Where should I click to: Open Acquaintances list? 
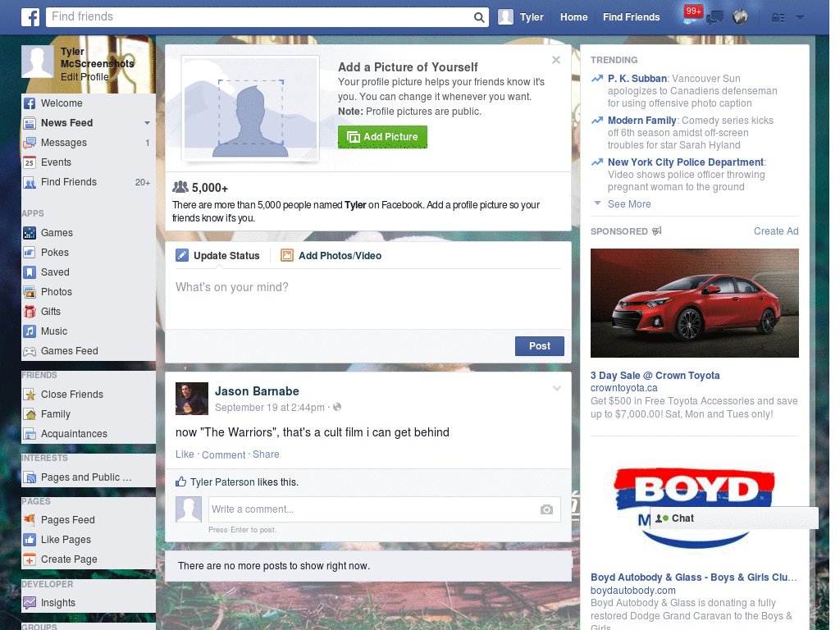(89, 434)
